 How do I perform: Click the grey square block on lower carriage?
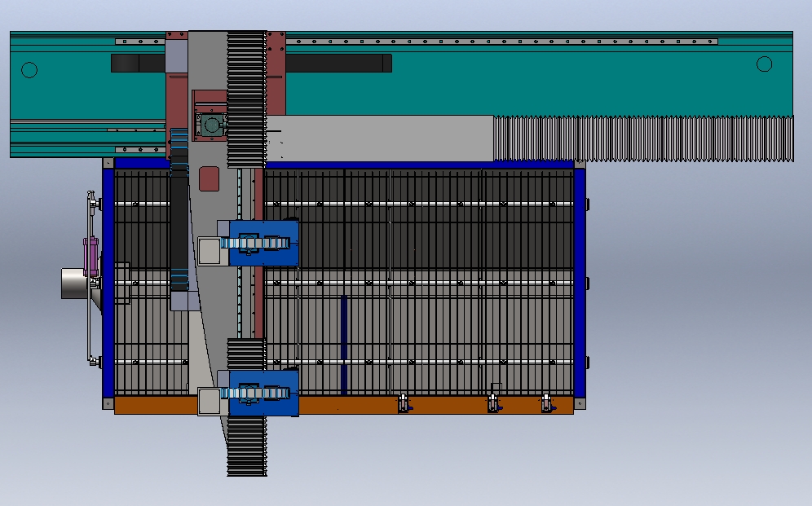pyautogui.click(x=210, y=402)
